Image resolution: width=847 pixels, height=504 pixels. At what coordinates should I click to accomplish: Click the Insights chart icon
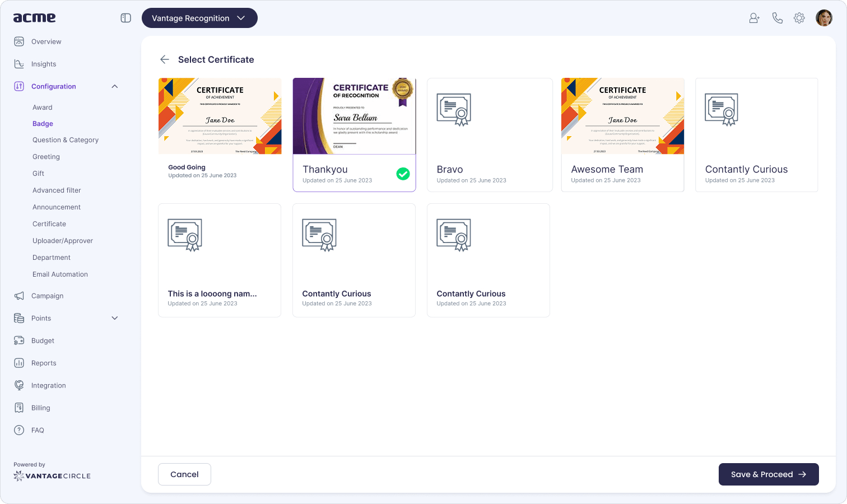coord(19,64)
